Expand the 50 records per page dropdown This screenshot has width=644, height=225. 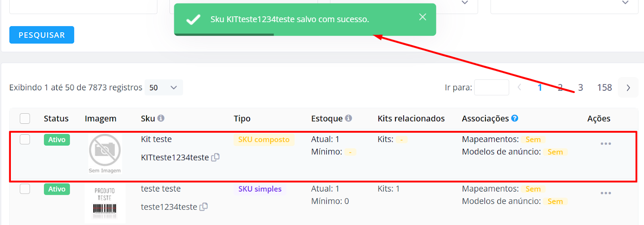tap(163, 87)
